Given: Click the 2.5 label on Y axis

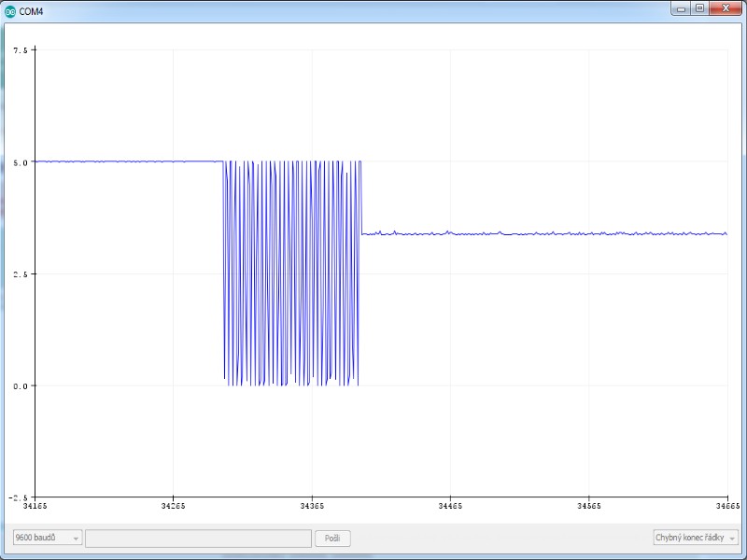Looking at the screenshot, I should (21, 273).
